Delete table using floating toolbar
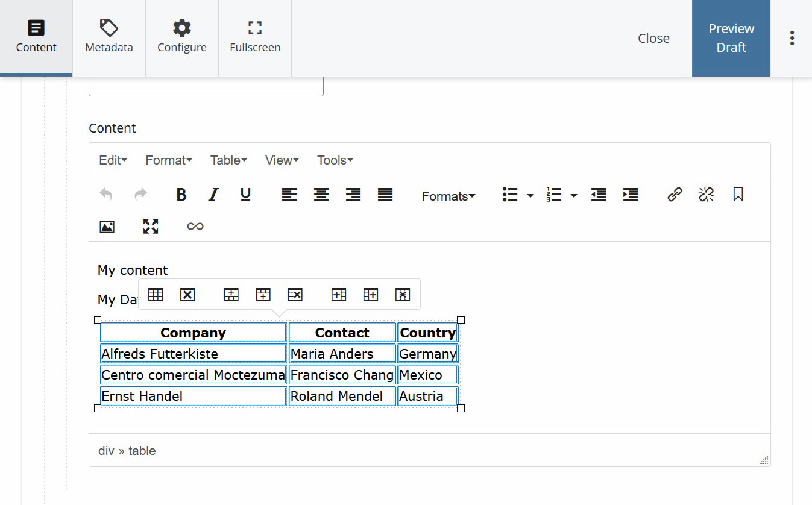812x505 pixels. pos(187,295)
